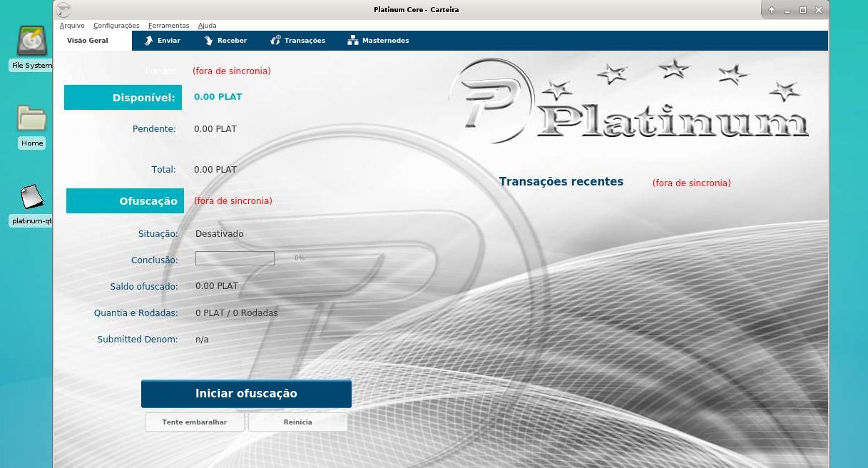This screenshot has height=468, width=868.
Task: Click the Platinum logo in title bar
Action: (63, 10)
